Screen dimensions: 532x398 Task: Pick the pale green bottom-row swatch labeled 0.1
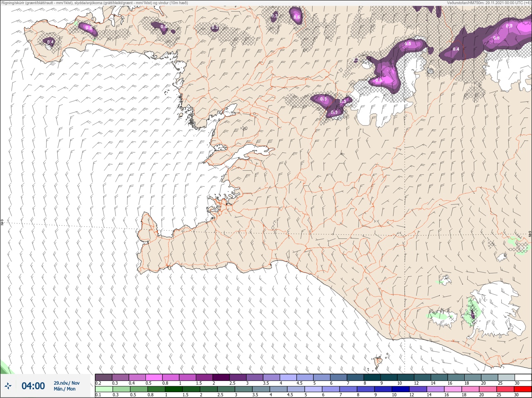[103, 389]
